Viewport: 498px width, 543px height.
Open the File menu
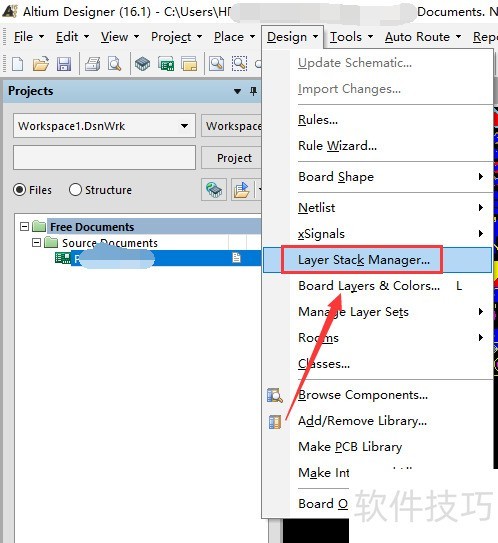click(29, 37)
